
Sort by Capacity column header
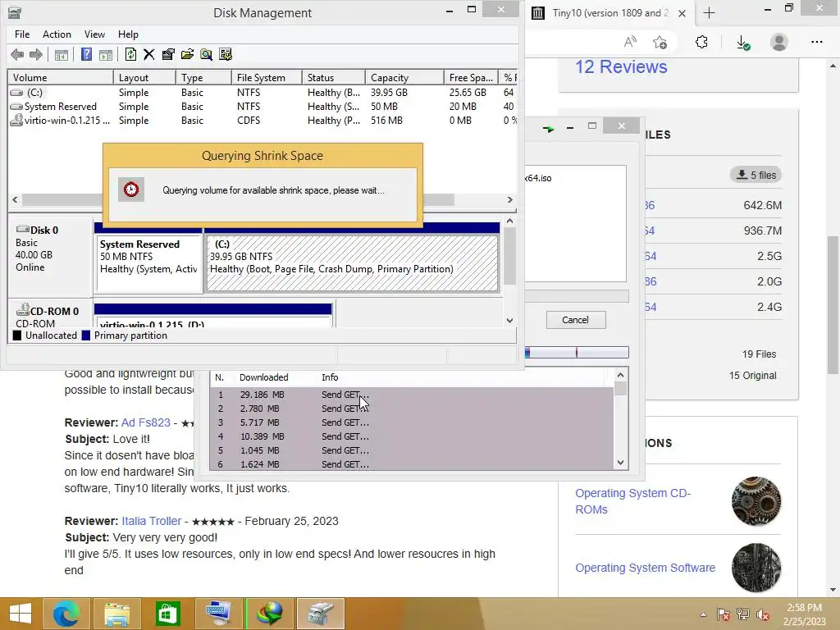(404, 78)
